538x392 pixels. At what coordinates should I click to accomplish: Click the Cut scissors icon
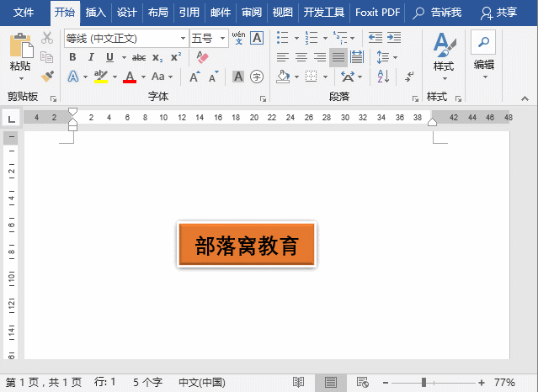pyautogui.click(x=47, y=38)
